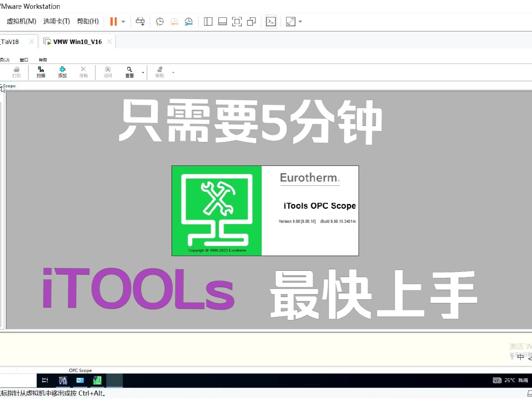Toggle the thumbnail bar layout icon

tap(222, 21)
